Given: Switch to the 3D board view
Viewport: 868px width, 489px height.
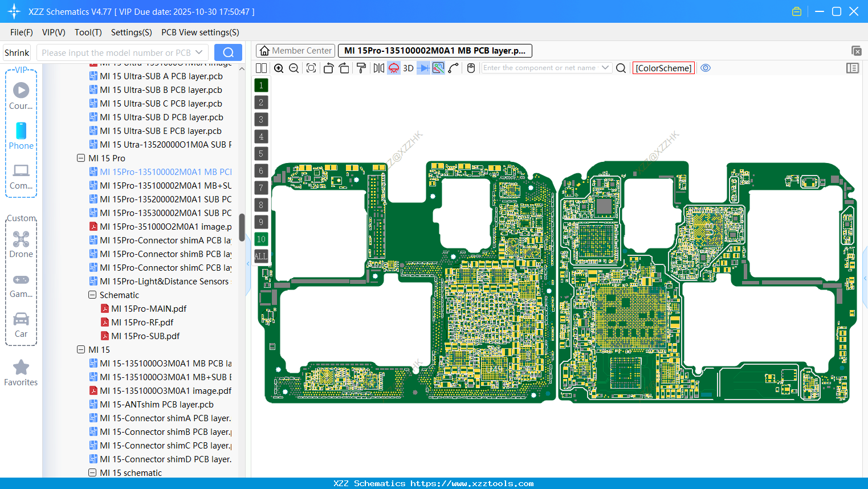Looking at the screenshot, I should 408,68.
